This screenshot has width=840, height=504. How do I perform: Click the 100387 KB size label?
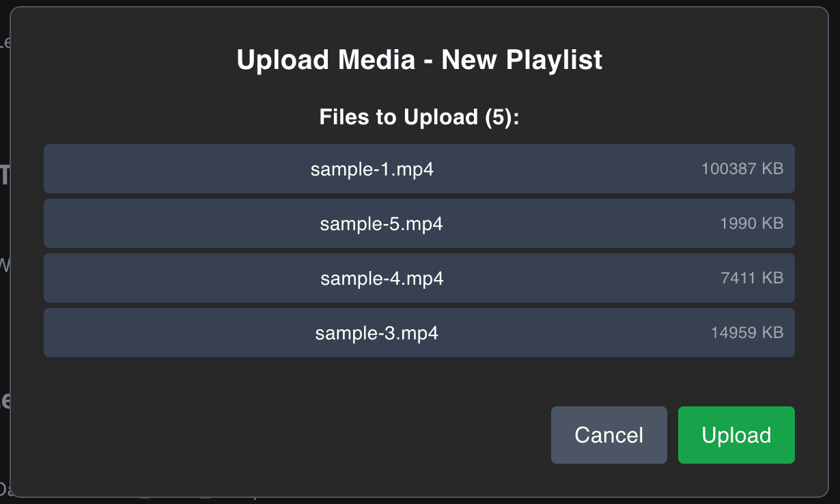click(742, 169)
